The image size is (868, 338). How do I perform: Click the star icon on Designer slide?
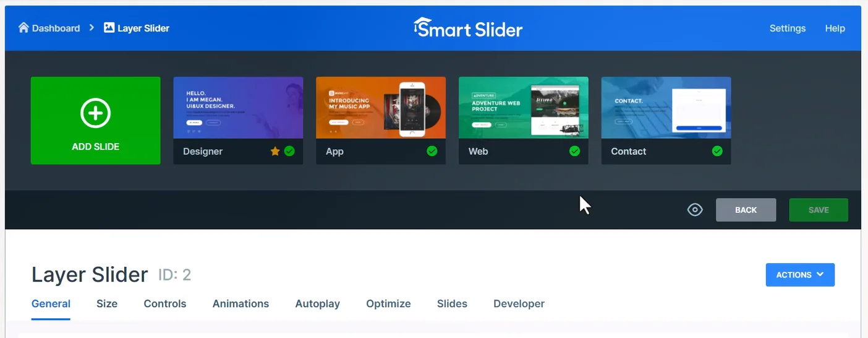tap(275, 152)
